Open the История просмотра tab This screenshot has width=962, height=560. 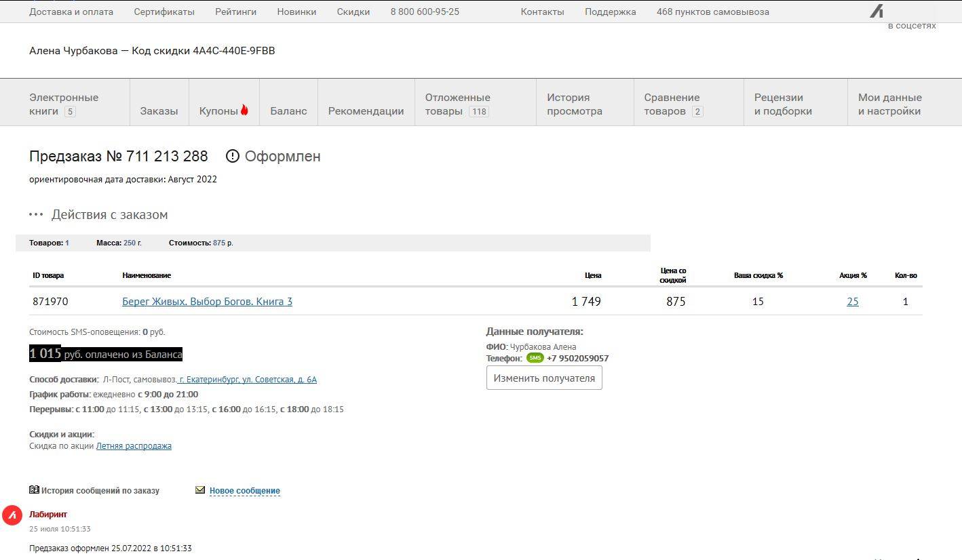(575, 104)
